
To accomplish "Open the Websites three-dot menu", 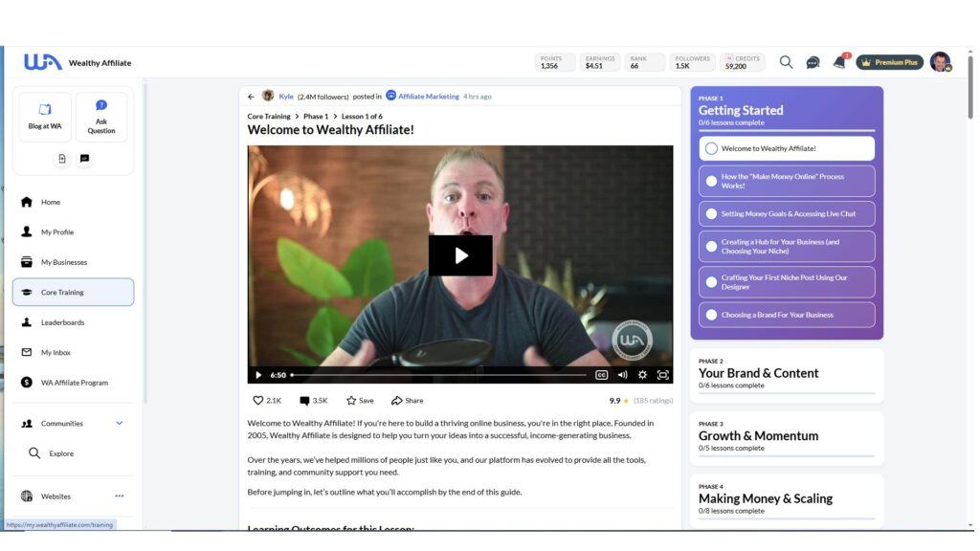I will pos(120,496).
